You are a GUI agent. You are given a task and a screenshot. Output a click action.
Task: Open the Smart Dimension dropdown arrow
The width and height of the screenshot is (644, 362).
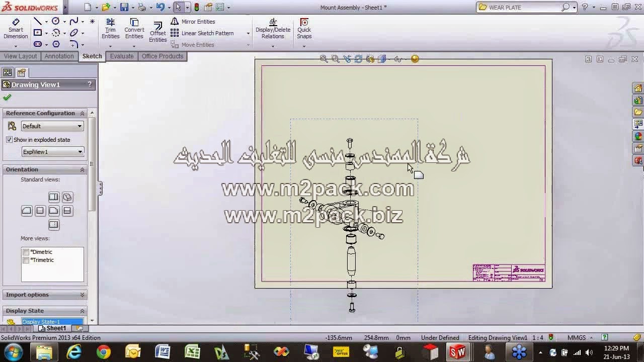tap(16, 46)
